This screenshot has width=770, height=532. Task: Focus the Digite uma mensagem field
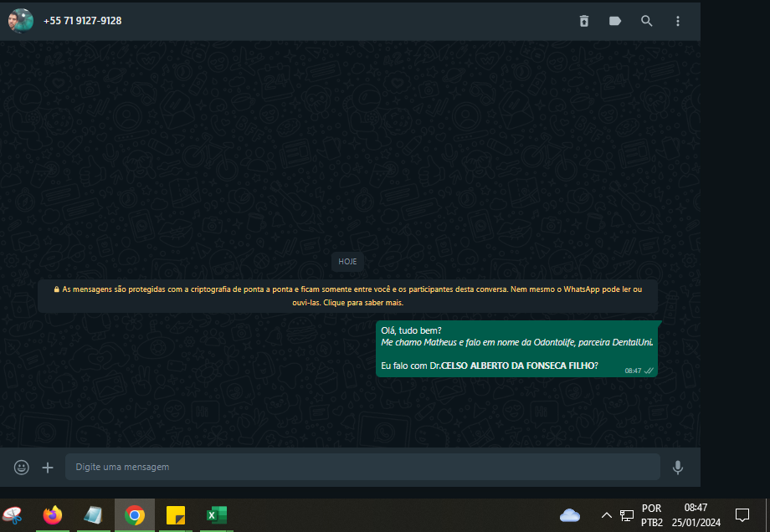click(362, 467)
